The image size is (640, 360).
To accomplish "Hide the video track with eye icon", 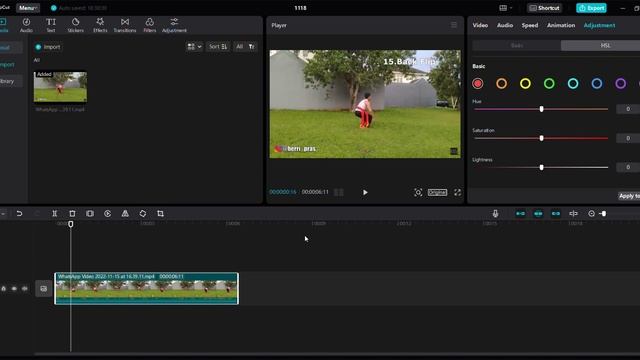I will [14, 289].
